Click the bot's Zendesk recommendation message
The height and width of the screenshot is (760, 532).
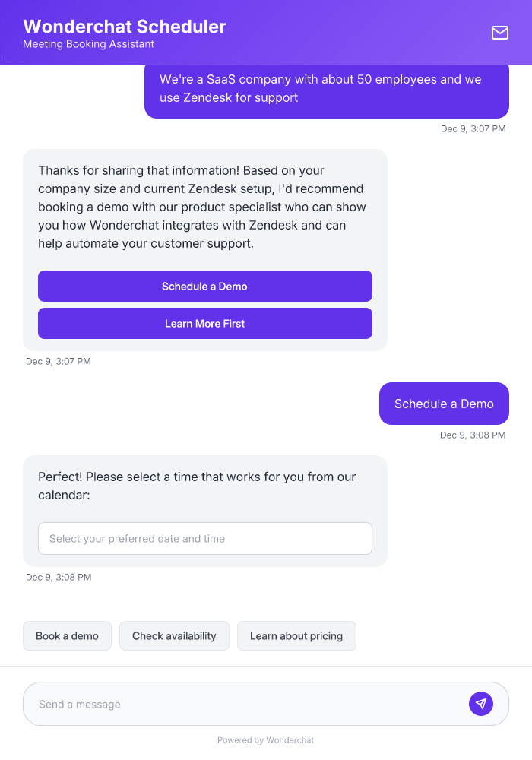[204, 207]
